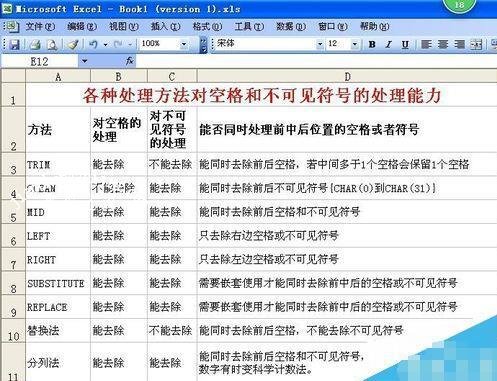Click the Name Box showing E12
The image size is (497, 381).
40,61
